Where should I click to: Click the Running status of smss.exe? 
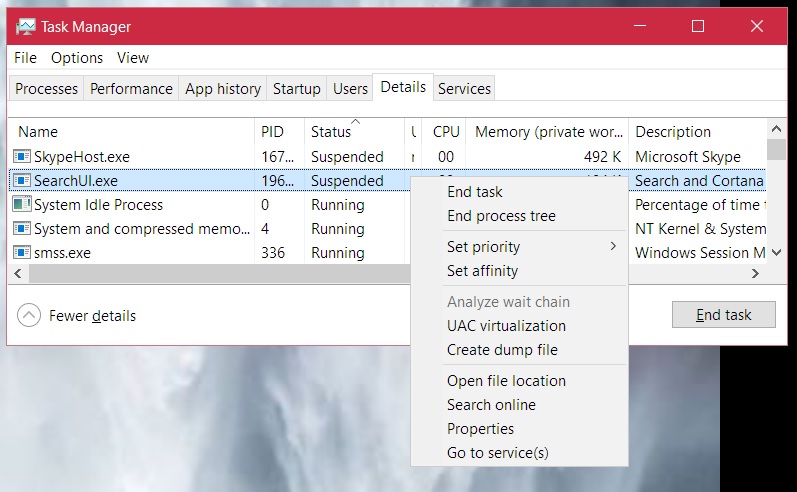[x=338, y=253]
